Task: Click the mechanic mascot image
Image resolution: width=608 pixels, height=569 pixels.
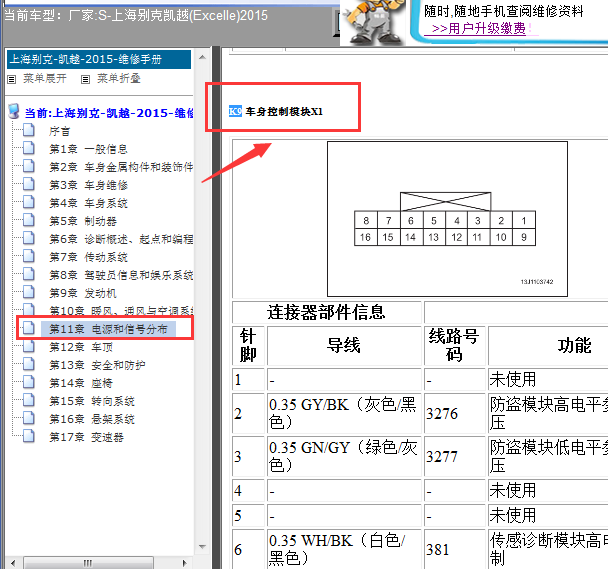Action: pos(371,22)
